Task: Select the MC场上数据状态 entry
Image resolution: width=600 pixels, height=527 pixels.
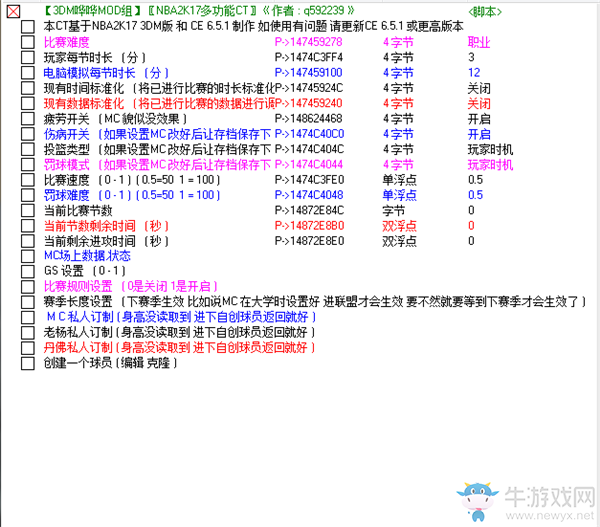Action: 87,256
